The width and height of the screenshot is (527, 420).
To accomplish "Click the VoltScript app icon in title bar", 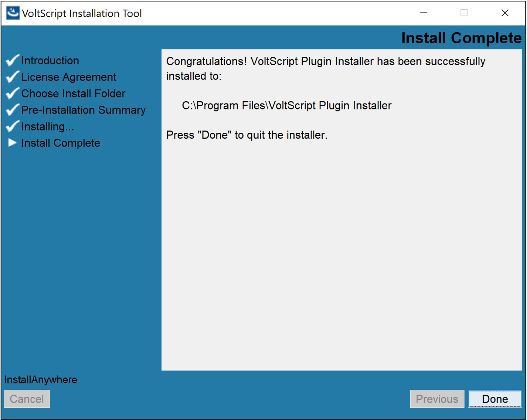I will (13, 13).
